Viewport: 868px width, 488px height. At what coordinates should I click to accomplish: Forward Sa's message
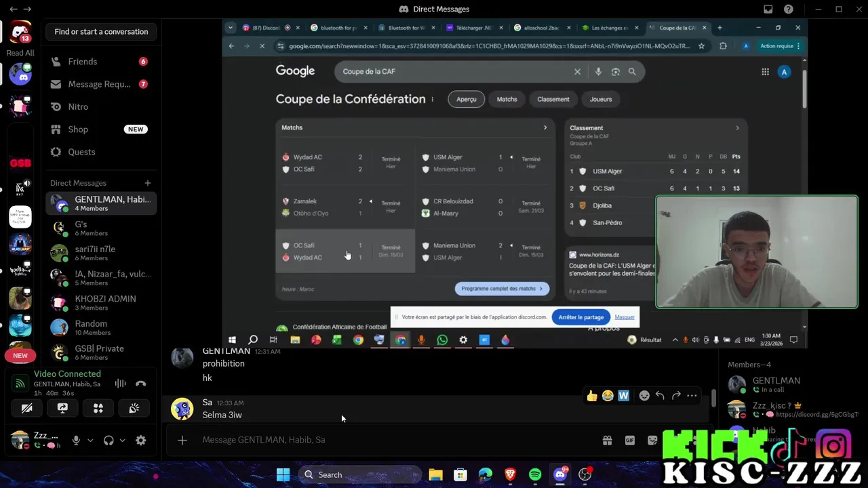[x=676, y=396]
